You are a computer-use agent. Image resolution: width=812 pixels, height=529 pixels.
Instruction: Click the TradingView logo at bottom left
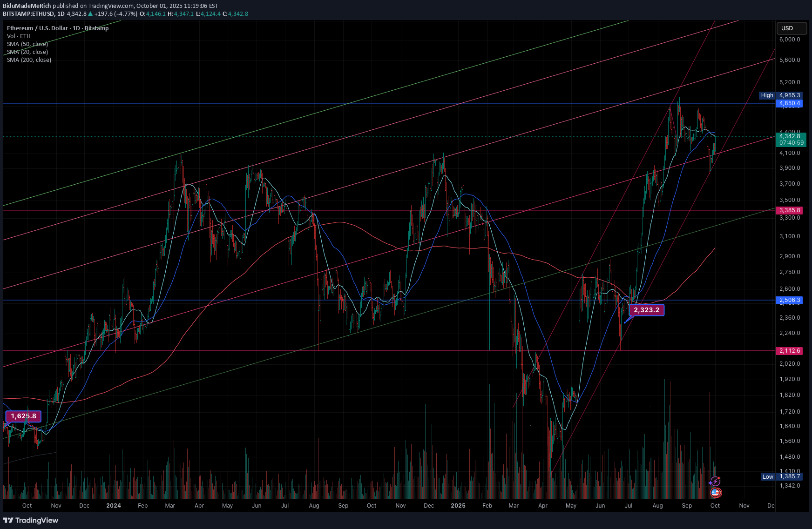click(x=31, y=520)
